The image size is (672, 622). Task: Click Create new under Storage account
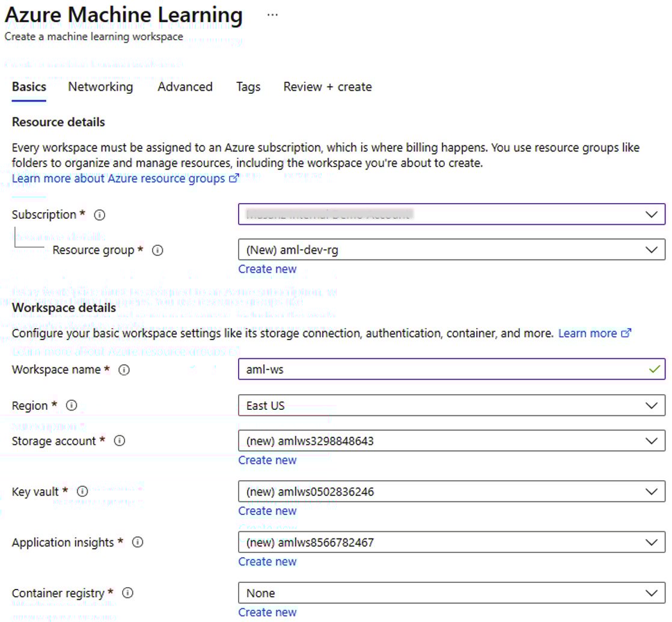267,460
